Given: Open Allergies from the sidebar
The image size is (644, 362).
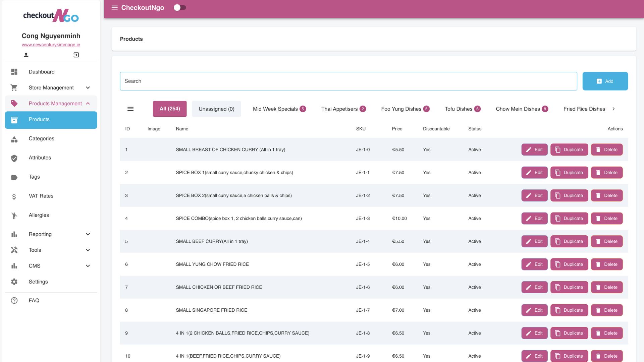Looking at the screenshot, I should pyautogui.click(x=39, y=215).
